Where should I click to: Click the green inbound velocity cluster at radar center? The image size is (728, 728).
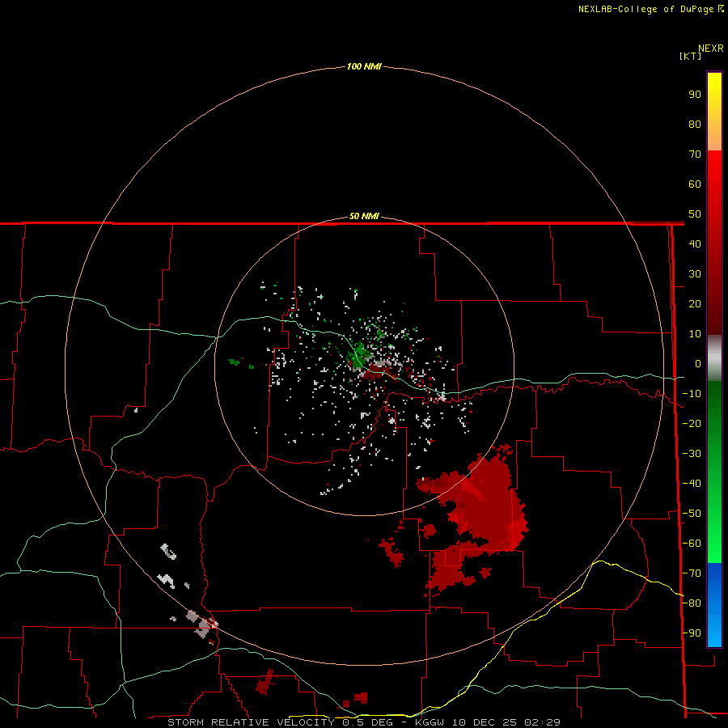358,355
